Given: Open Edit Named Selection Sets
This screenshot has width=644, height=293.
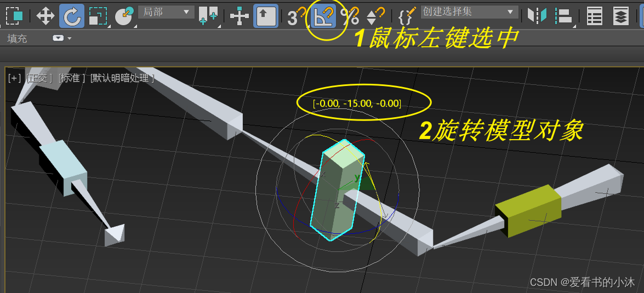Looking at the screenshot, I should tap(407, 16).
